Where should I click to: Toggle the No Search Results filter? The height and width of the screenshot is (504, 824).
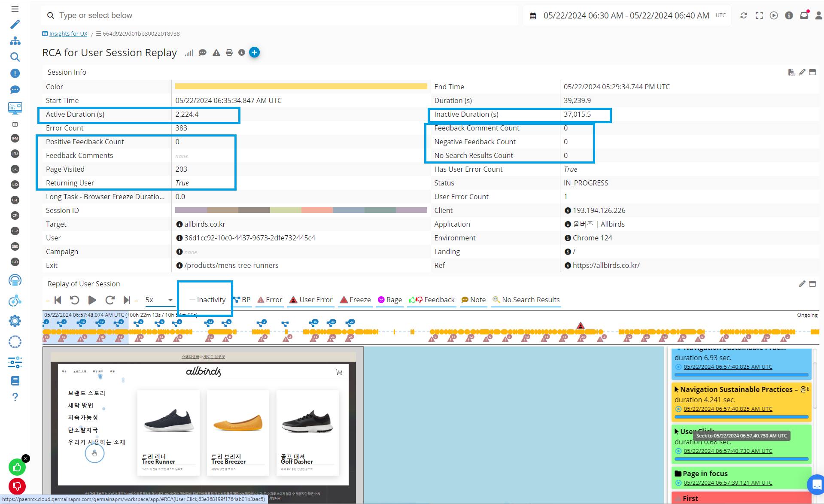tap(526, 300)
